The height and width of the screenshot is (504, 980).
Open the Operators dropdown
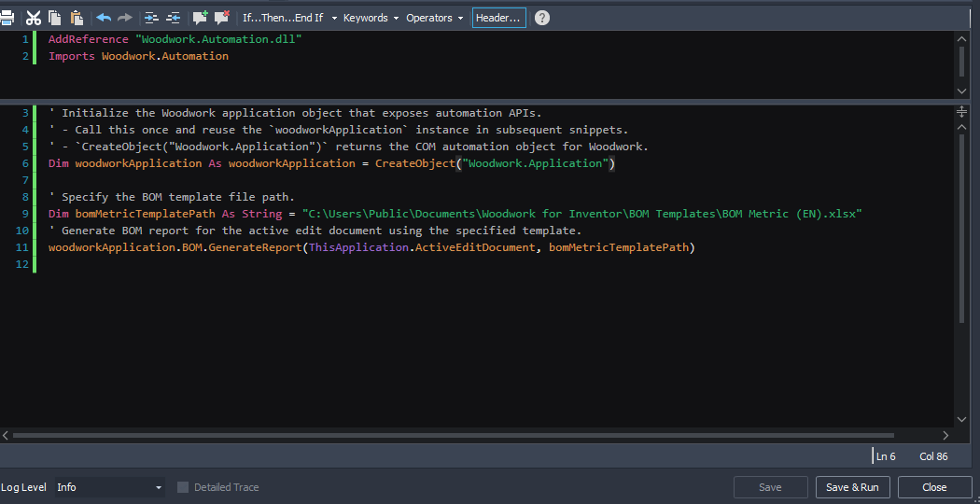[434, 18]
